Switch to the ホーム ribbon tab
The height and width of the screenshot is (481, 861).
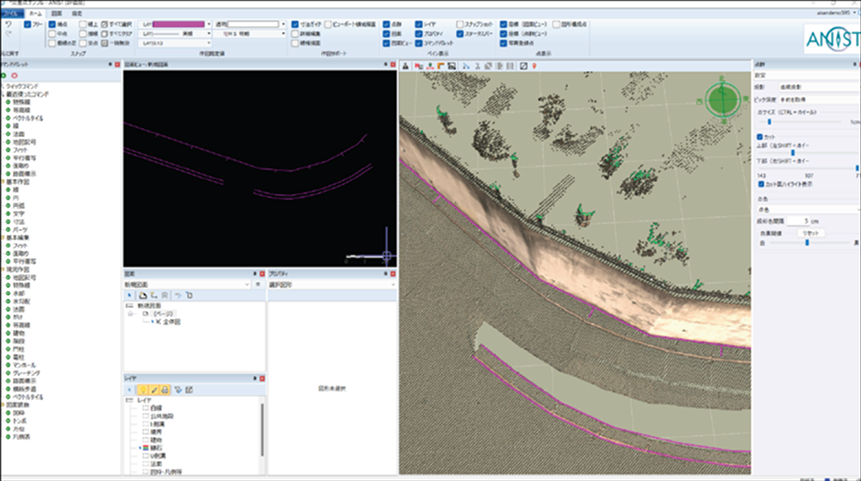click(x=35, y=13)
